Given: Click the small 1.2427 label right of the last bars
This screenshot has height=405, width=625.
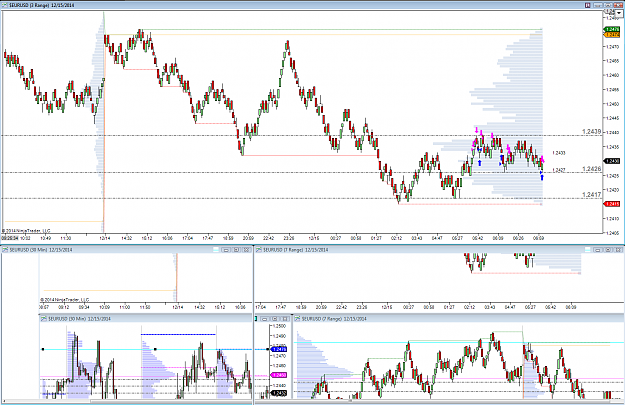Looking at the screenshot, I should 559,170.
